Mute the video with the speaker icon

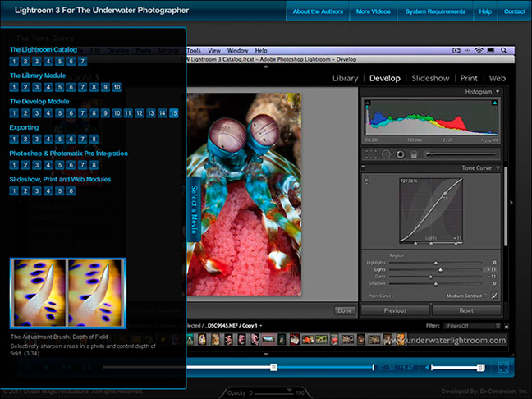point(427,368)
